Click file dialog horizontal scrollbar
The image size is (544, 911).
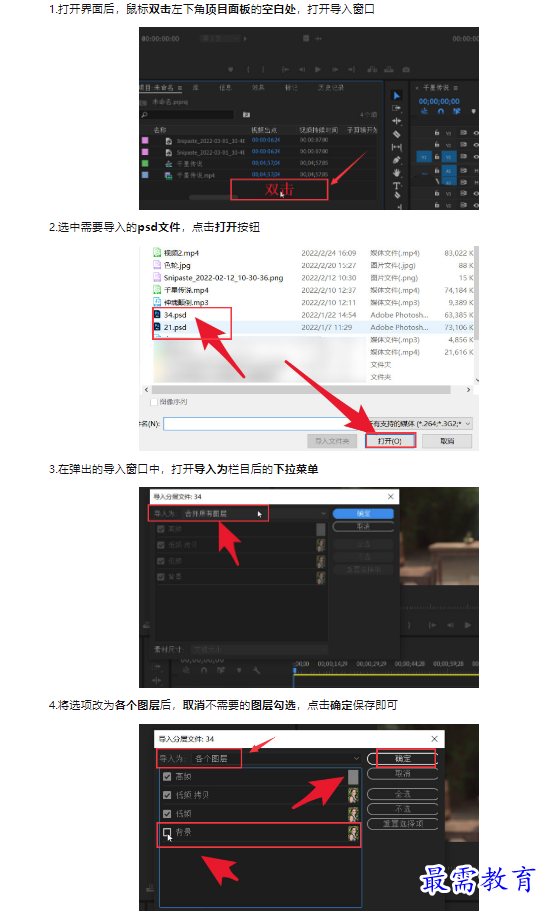pyautogui.click(x=301, y=390)
